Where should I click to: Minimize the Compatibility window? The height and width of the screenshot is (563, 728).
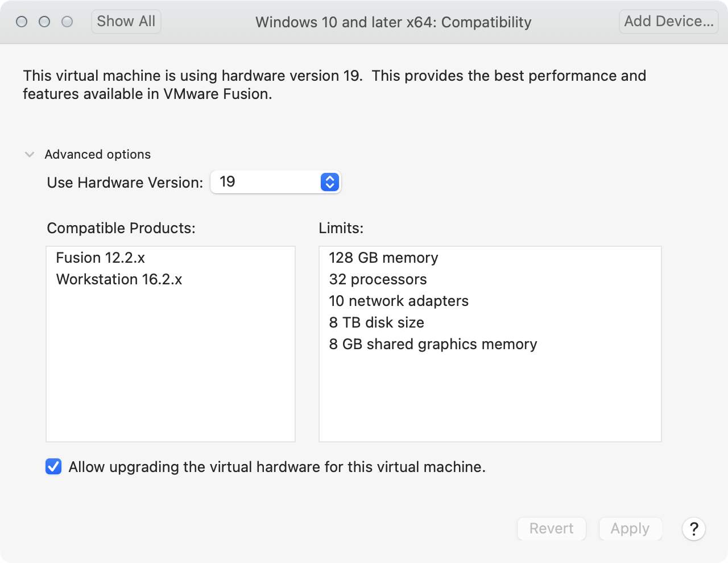coord(44,22)
